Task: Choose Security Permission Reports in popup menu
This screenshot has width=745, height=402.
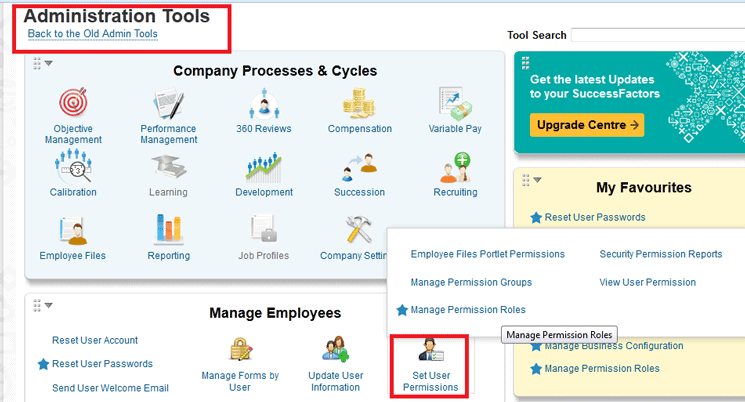Action: click(660, 254)
